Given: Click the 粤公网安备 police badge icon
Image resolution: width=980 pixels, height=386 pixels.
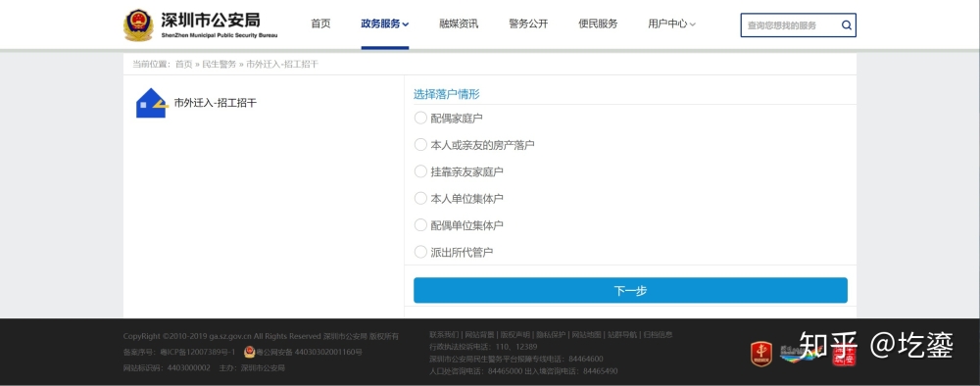Looking at the screenshot, I should pos(249,353).
